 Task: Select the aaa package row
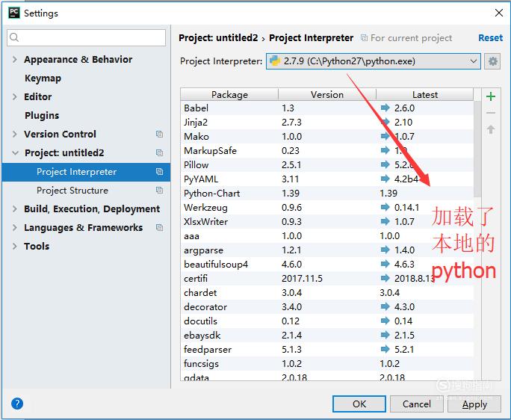pyautogui.click(x=327, y=235)
